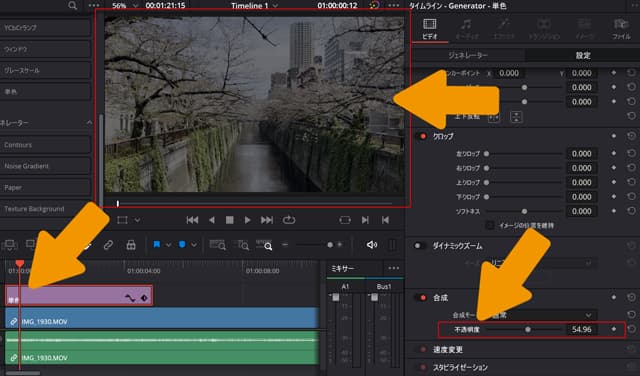Switch to the ジェネレーター sub-tab
Screen dimensions: 640x376
coord(468,55)
